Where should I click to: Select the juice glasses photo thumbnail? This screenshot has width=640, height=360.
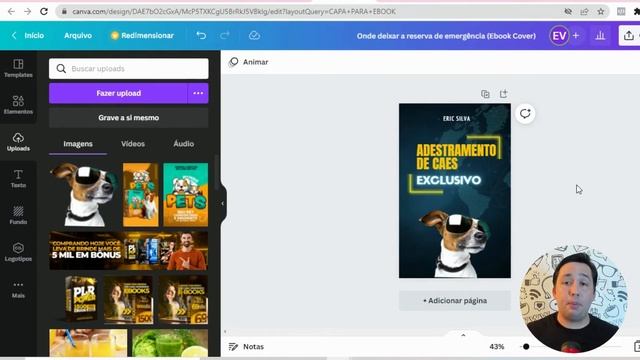coord(88,343)
